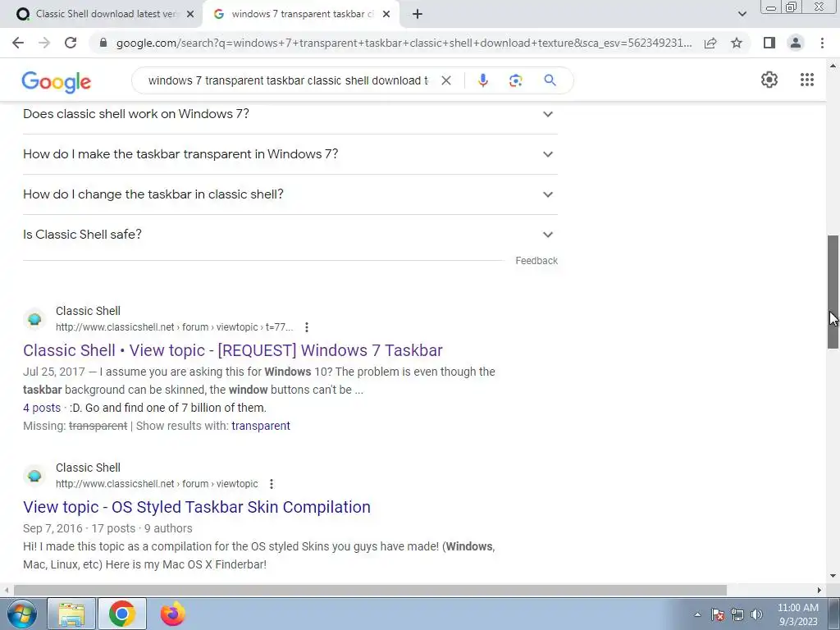This screenshot has width=840, height=630.
Task: Click the scroll-up arrow of the page
Action: pyautogui.click(x=833, y=66)
